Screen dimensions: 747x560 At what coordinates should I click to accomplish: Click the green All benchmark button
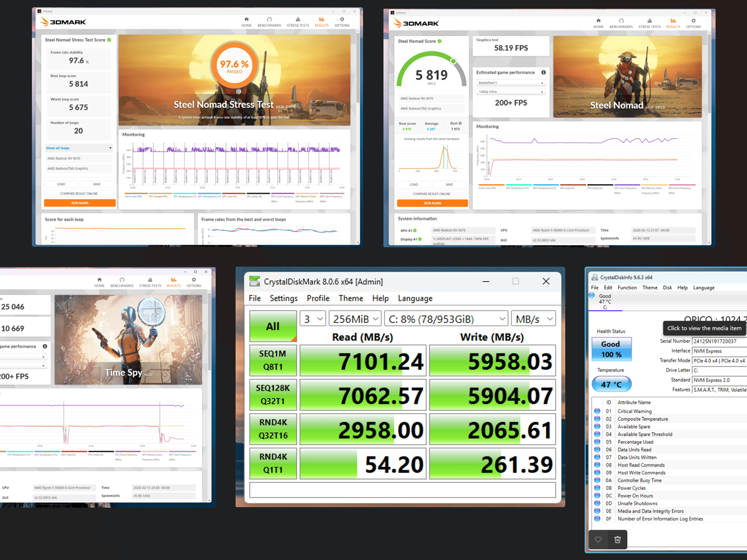point(273,326)
